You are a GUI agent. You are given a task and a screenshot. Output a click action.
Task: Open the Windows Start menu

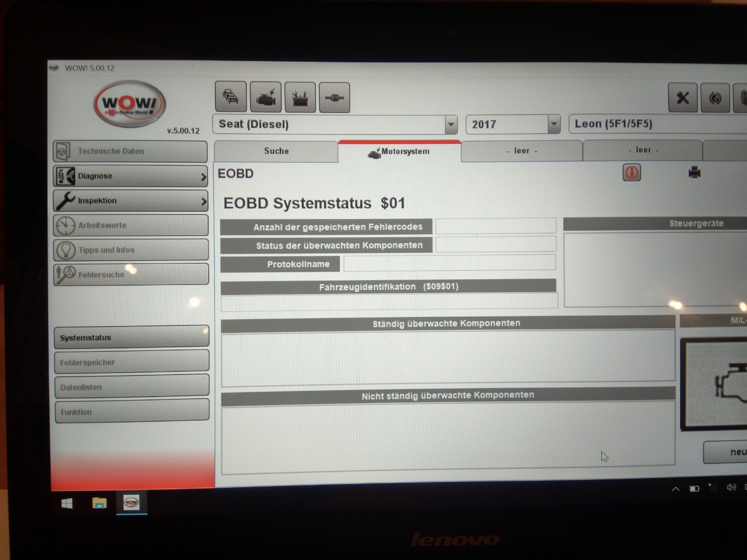pos(67,504)
